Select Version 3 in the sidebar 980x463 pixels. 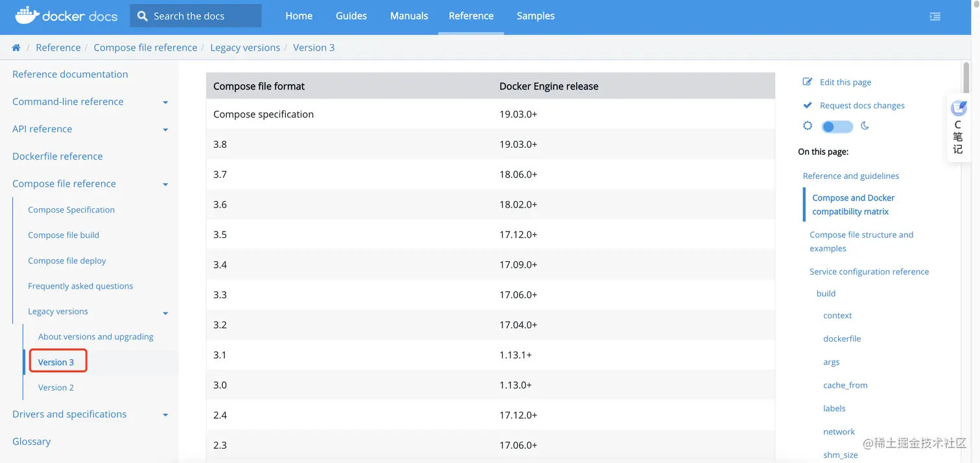(56, 362)
